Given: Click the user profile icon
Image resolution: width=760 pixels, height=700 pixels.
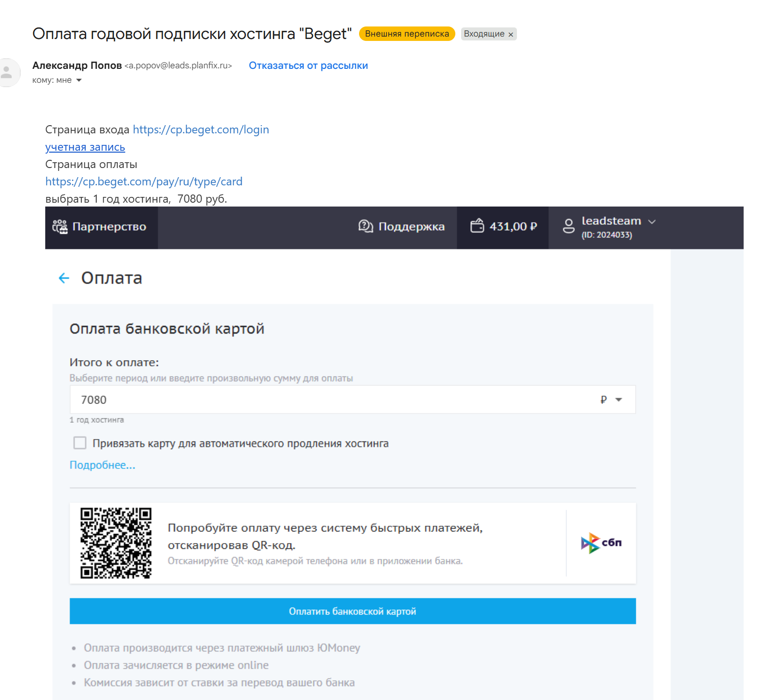Looking at the screenshot, I should (x=568, y=226).
